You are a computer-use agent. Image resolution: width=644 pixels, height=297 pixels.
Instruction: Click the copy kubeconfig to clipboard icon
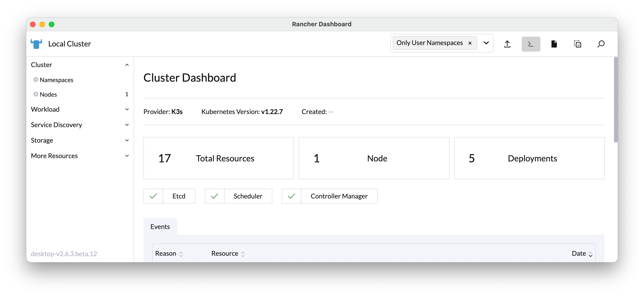[577, 44]
